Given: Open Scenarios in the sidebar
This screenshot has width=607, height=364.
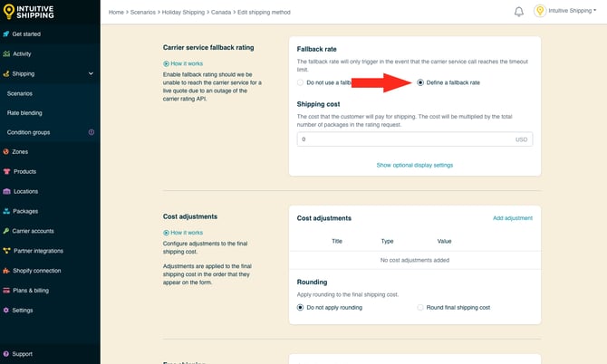Looking at the screenshot, I should [x=20, y=93].
